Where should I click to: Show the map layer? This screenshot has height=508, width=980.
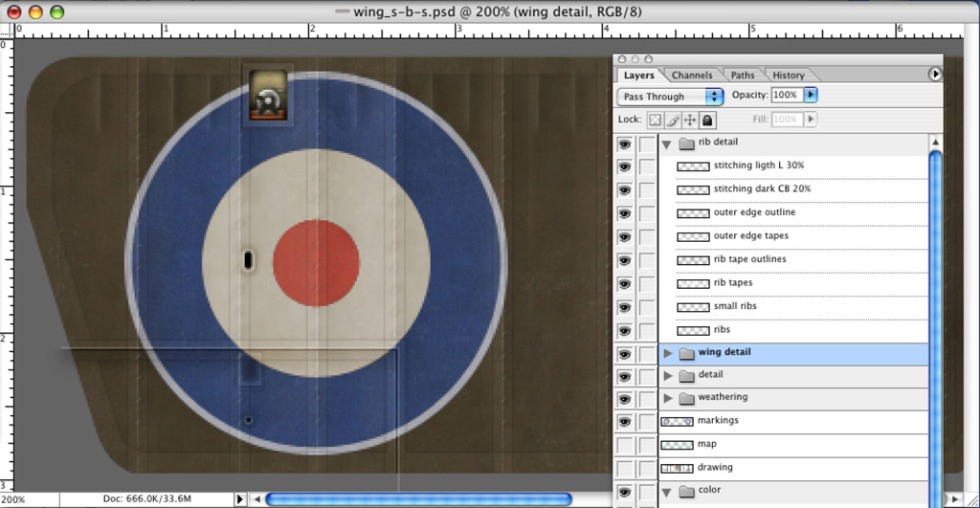(624, 445)
